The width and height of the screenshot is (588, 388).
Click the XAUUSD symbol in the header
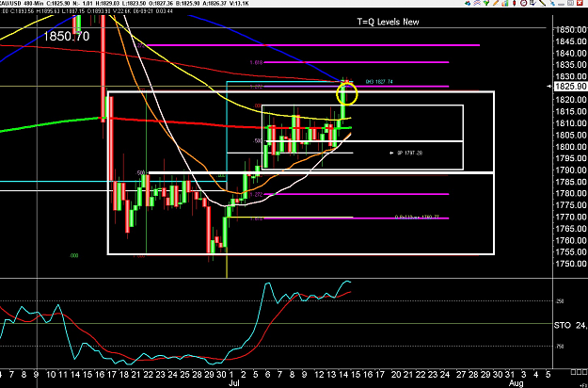pos(10,4)
